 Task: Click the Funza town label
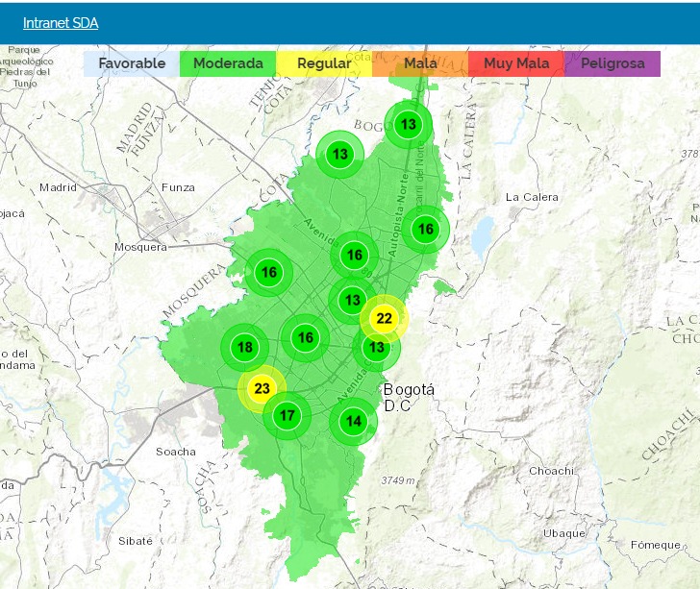(178, 187)
